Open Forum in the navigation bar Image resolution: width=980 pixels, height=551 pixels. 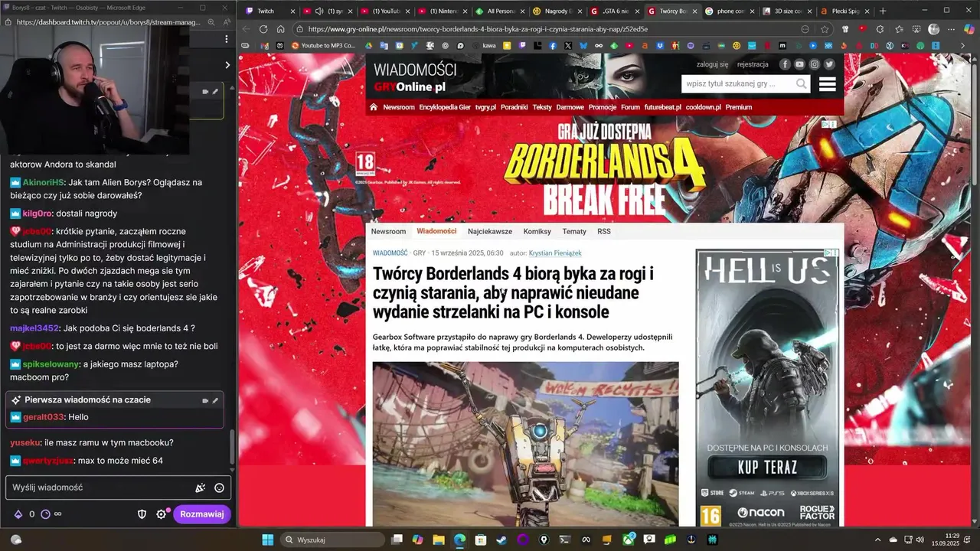click(630, 107)
